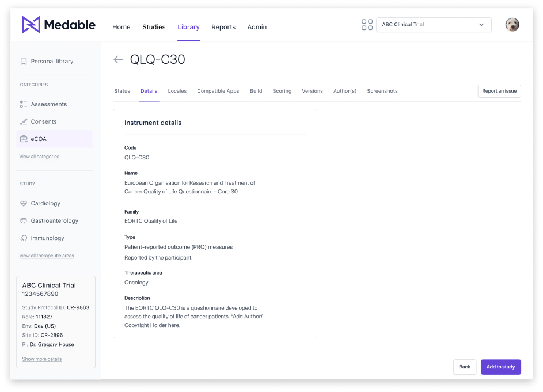Viewport: 543px width, 392px height.
Task: Open the Gastroenterology study icon
Action: coord(24,220)
